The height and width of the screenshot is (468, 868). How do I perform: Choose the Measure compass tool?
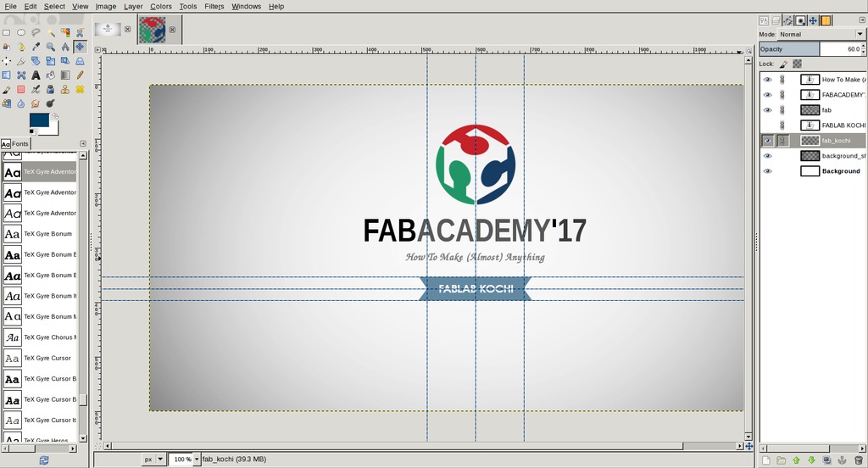(65, 47)
